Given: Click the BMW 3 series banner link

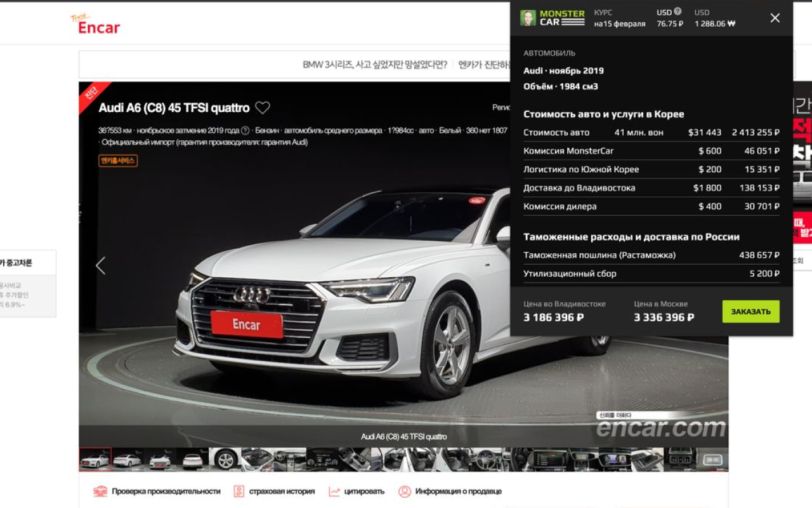Looking at the screenshot, I should click(374, 65).
